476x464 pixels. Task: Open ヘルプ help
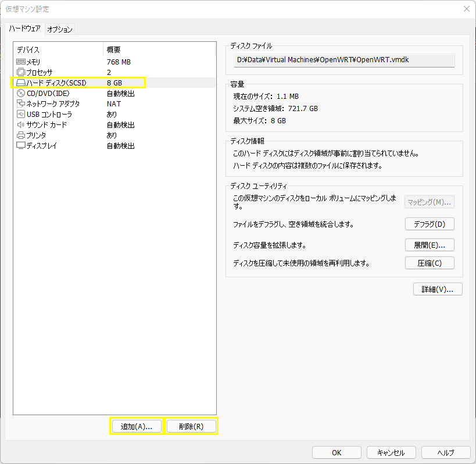(x=446, y=452)
